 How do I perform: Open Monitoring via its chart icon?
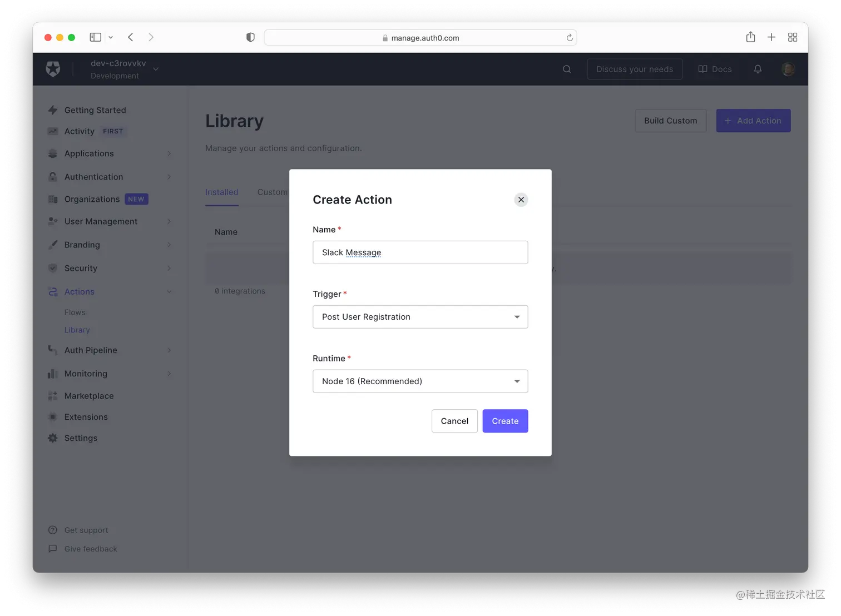click(53, 373)
